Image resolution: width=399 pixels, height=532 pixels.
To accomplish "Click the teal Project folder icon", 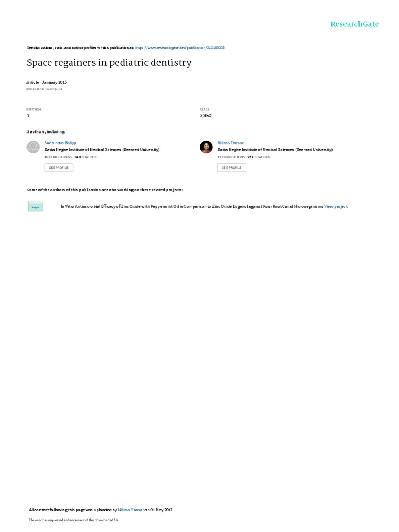I will coord(35,206).
